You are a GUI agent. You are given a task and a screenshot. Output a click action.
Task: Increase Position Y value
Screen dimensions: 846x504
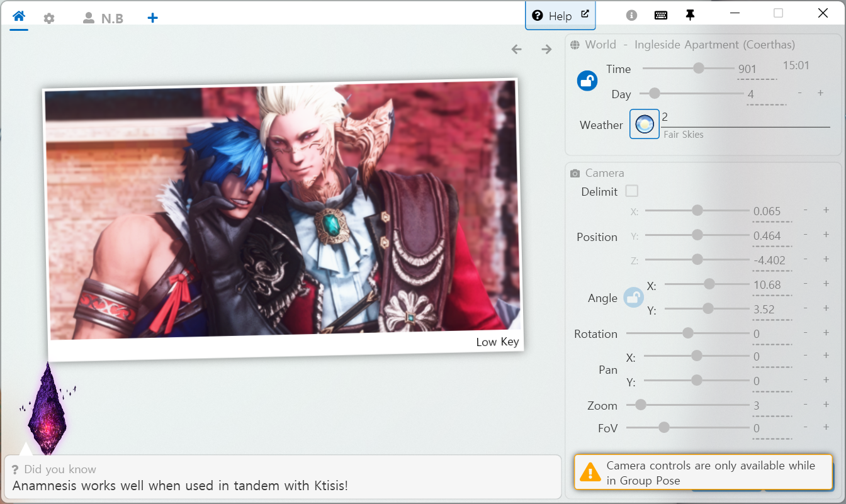(x=826, y=235)
